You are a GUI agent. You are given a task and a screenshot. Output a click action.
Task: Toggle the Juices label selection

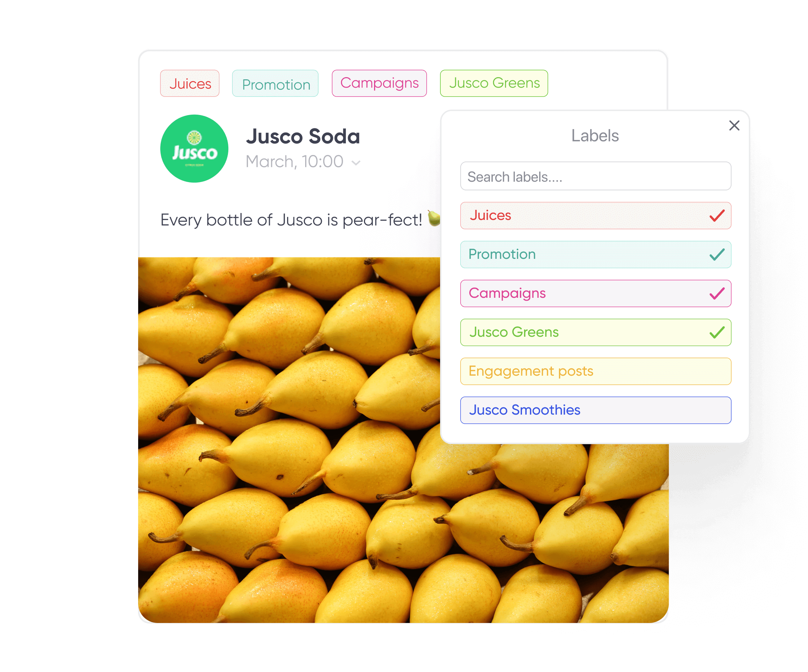(x=594, y=215)
